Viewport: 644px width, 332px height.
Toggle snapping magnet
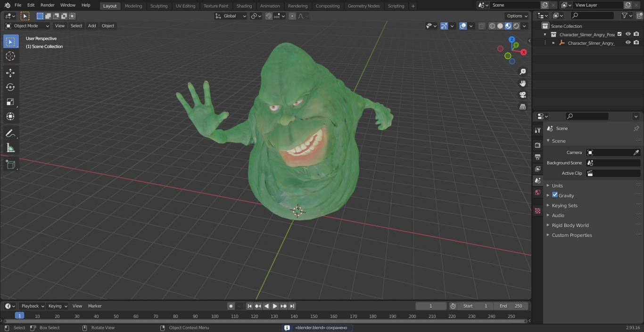click(269, 16)
